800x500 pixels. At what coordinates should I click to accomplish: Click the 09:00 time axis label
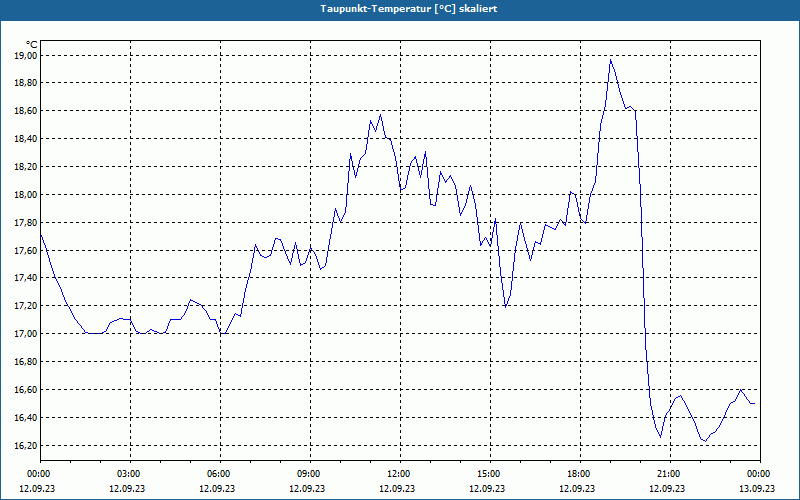(310, 474)
